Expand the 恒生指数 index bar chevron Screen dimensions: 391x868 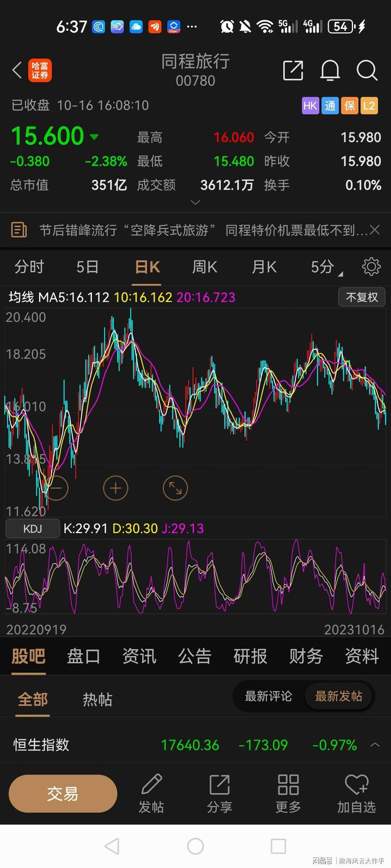click(375, 744)
